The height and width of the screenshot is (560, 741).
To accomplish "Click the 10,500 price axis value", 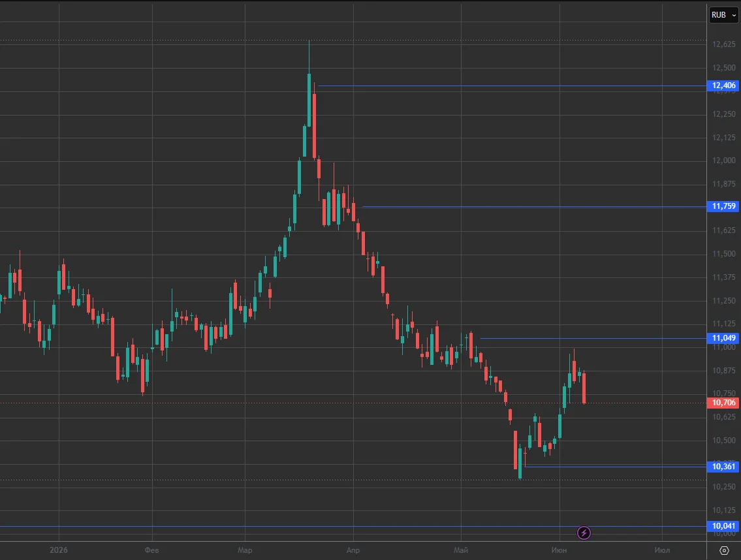I will (x=724, y=441).
